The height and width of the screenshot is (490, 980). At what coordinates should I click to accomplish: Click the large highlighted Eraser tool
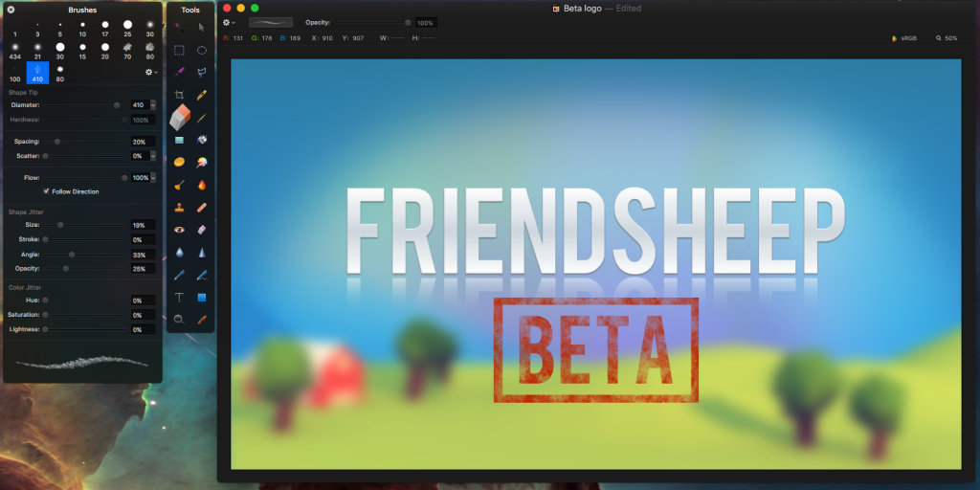(180, 117)
